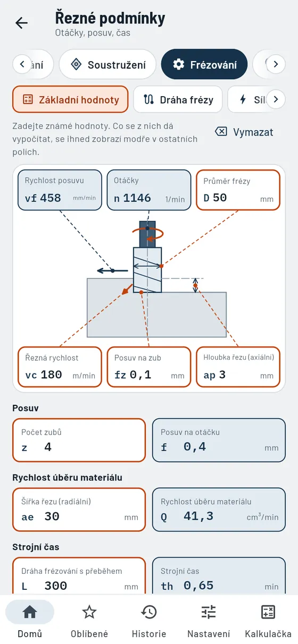Viewport: 298px width, 644px height.
Task: Edit the Průměr frézy D field
Action: (x=238, y=191)
